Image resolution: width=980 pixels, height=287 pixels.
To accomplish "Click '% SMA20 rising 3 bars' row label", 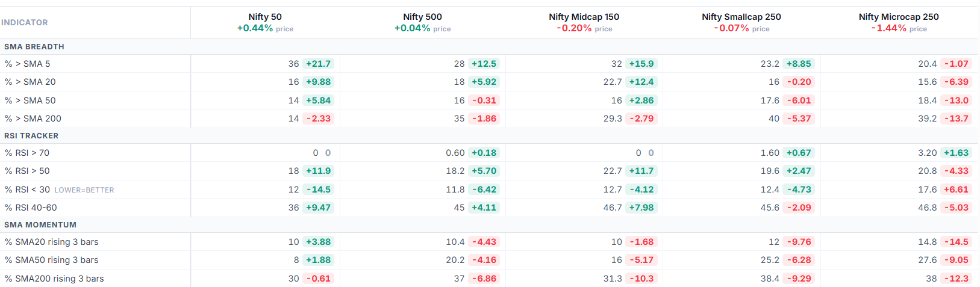I will click(x=52, y=242).
